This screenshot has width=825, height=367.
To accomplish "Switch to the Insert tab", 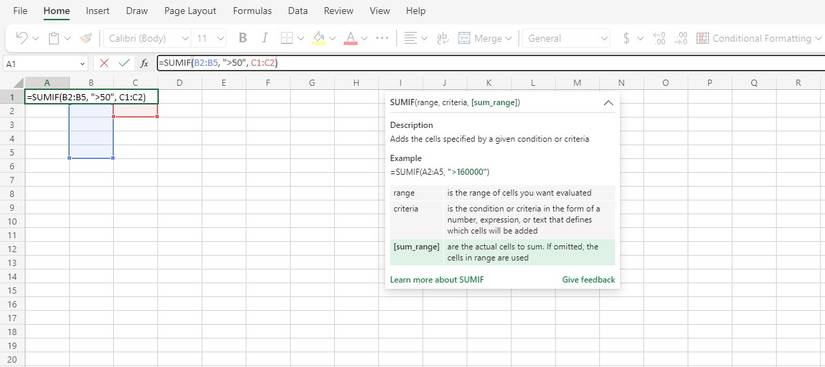I will (97, 11).
